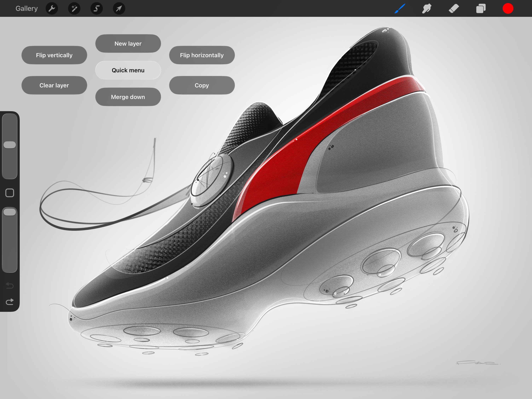Click the redo arrow on sidebar

coord(10,302)
